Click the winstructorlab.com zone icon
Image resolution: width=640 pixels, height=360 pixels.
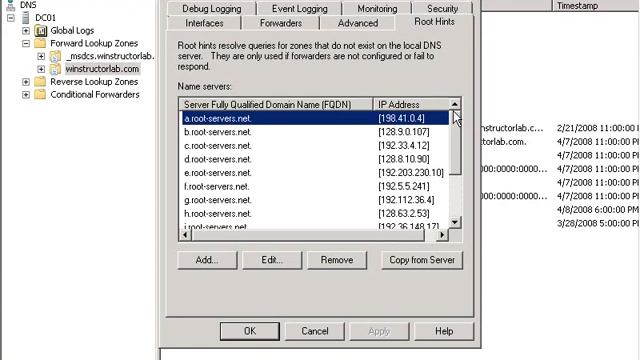pos(55,69)
